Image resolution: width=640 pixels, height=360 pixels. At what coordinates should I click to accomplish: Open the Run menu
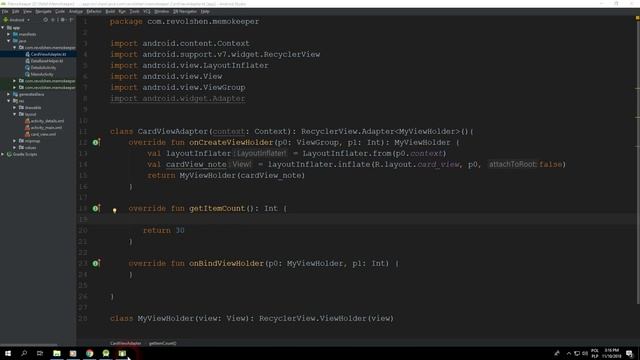click(122, 11)
